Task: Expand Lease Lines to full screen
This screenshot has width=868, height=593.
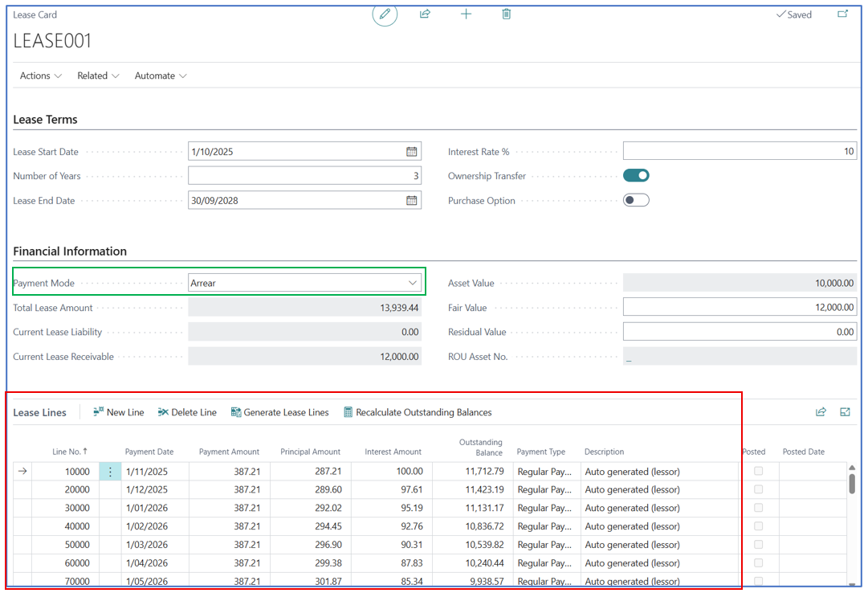Action: pyautogui.click(x=845, y=412)
